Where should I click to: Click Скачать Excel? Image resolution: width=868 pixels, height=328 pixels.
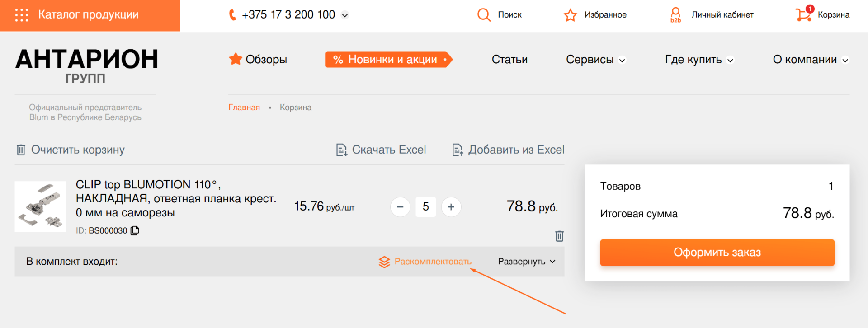(x=389, y=150)
